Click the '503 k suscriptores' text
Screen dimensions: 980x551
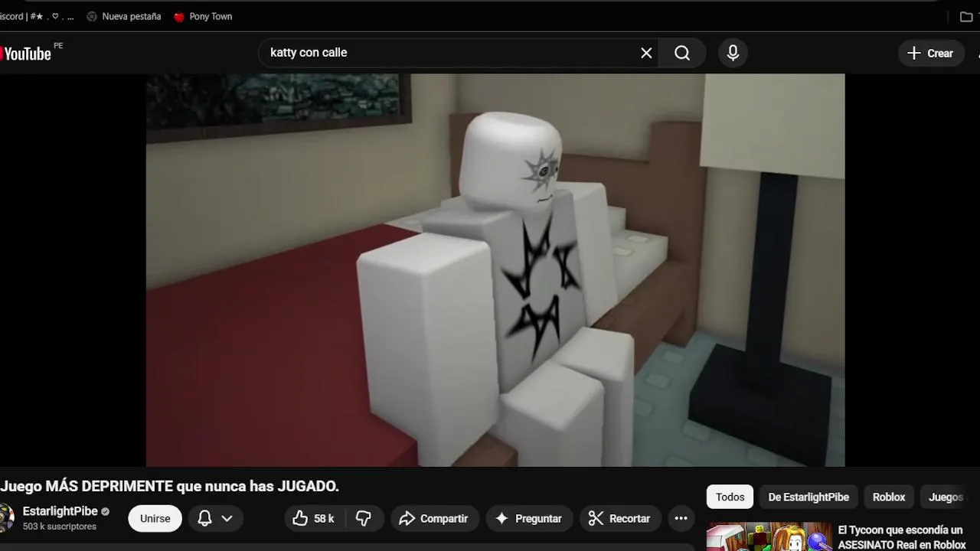pyautogui.click(x=60, y=527)
